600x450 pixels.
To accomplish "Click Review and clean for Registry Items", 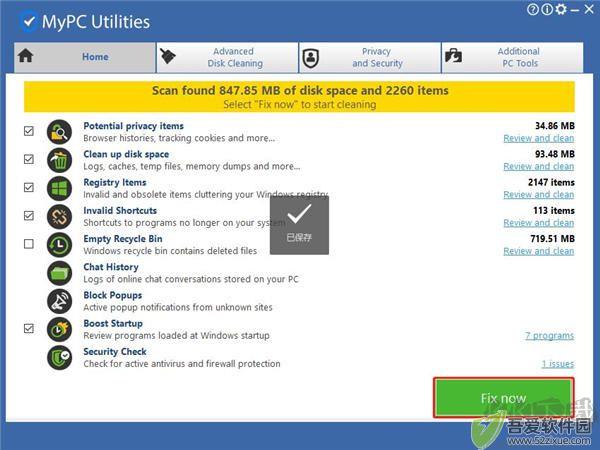I will pyautogui.click(x=538, y=195).
